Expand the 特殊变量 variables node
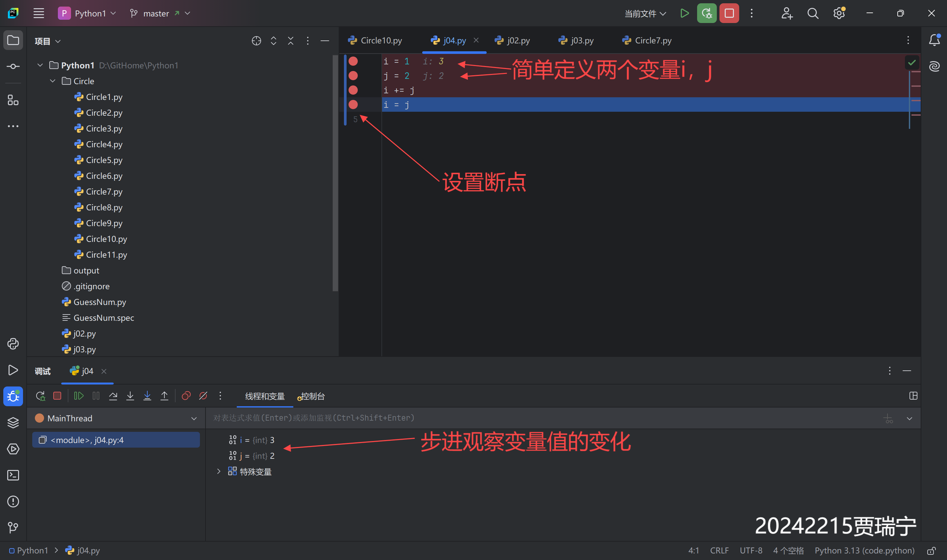Screen dimensions: 947x560 (x=219, y=471)
